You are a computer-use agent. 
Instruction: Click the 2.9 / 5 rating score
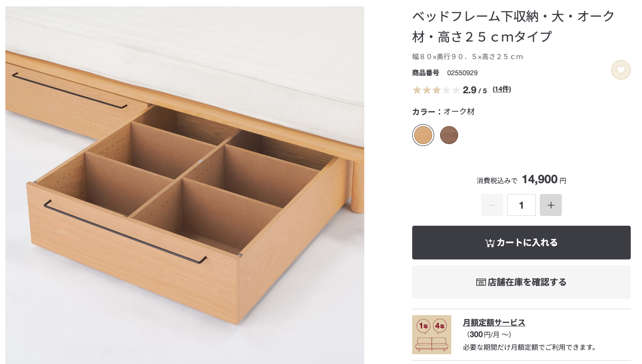475,90
